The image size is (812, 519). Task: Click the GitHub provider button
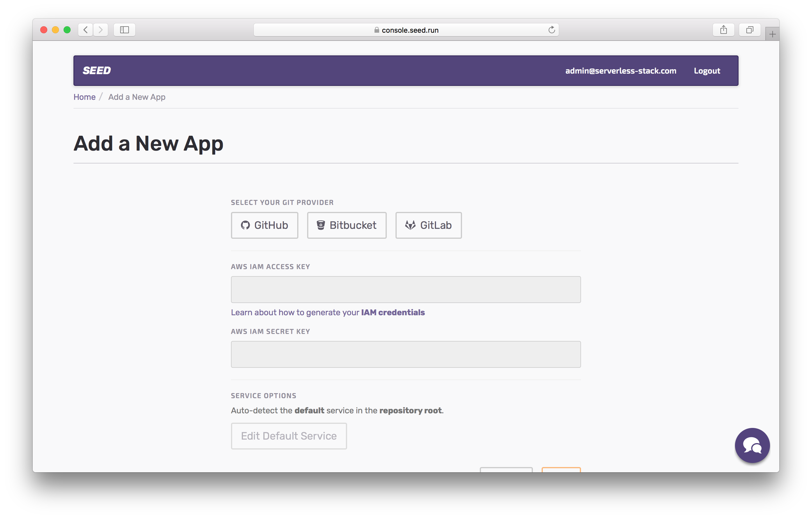[x=264, y=225]
